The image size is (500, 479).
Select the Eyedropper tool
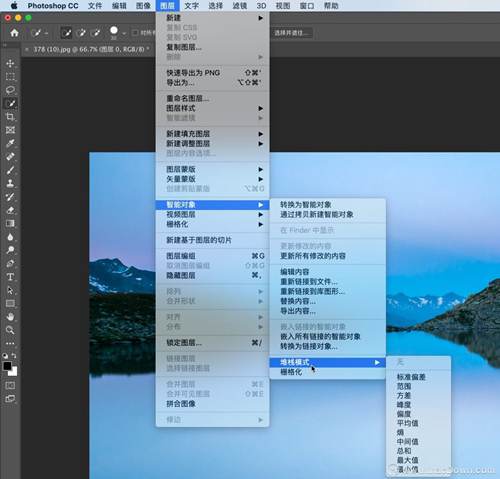(10, 143)
